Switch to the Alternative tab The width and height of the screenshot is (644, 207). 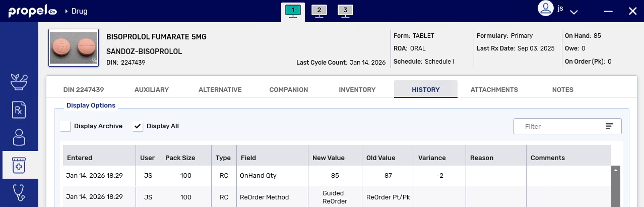click(220, 89)
